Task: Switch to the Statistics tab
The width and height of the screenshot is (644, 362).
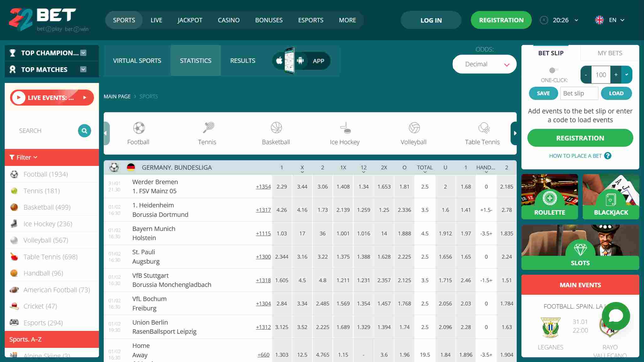Action: [195, 61]
